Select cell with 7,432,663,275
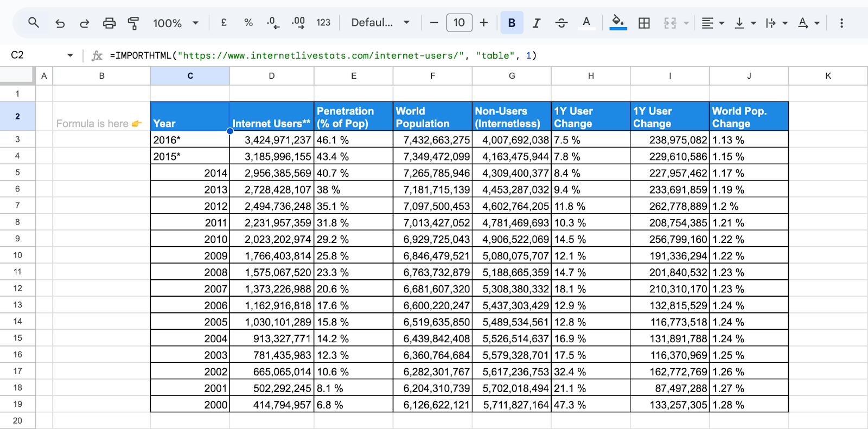Viewport: 868px width, 429px height. click(x=433, y=139)
